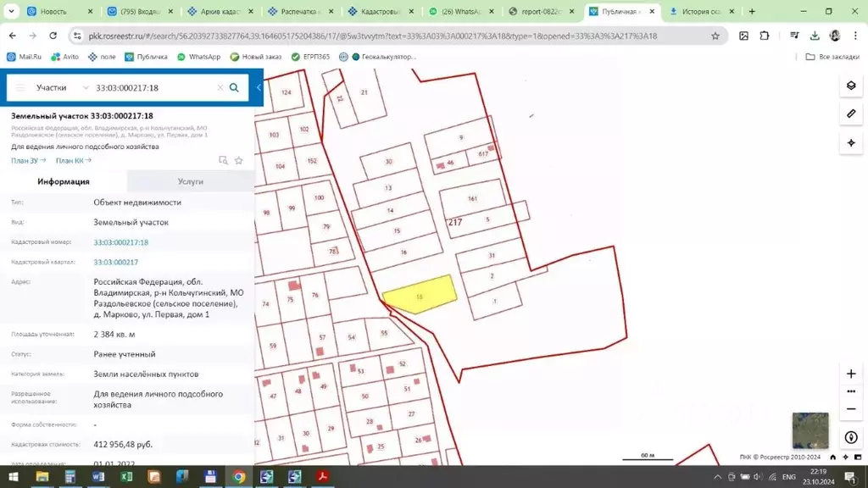Add parcel to favorites star icon

point(238,160)
